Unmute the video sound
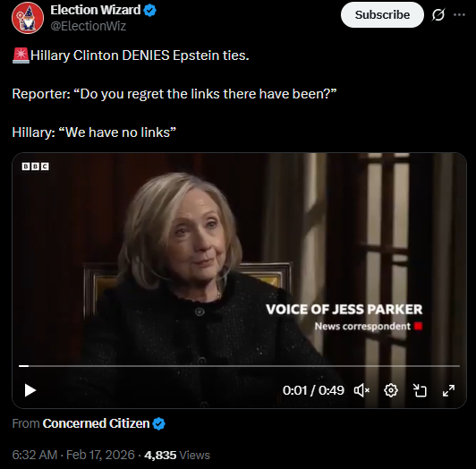Image resolution: width=476 pixels, height=469 pixels. tap(361, 390)
